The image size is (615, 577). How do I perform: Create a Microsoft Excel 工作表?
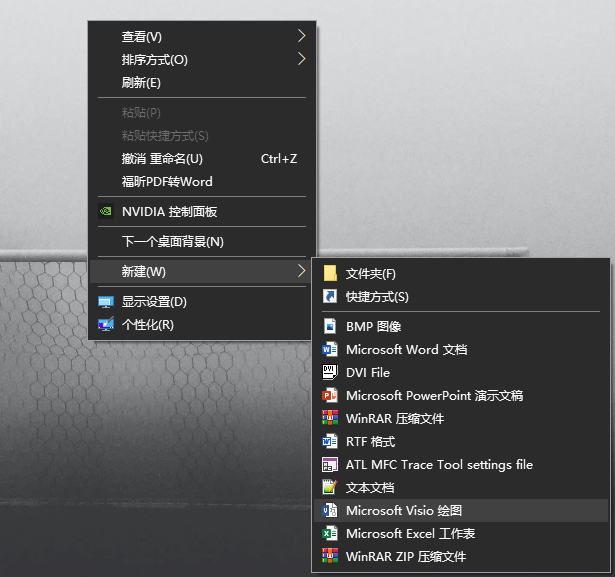click(x=461, y=533)
